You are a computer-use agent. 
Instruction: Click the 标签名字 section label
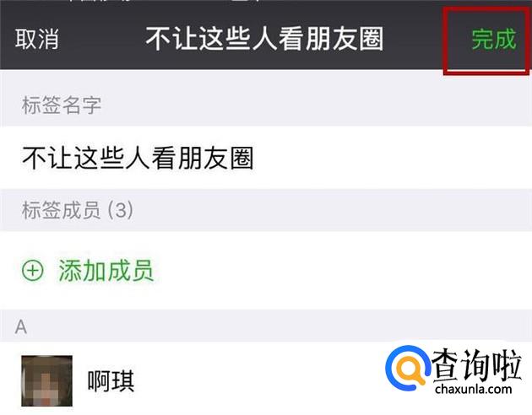tap(62, 105)
